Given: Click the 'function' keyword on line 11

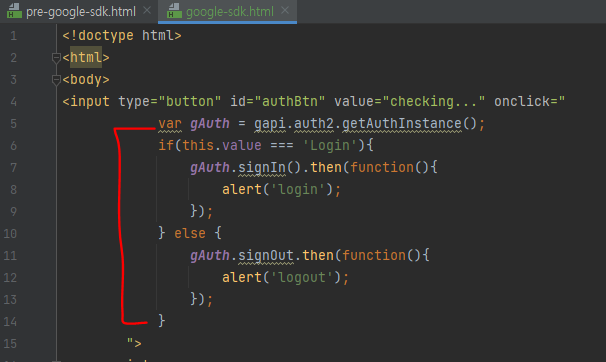Looking at the screenshot, I should tap(374, 256).
